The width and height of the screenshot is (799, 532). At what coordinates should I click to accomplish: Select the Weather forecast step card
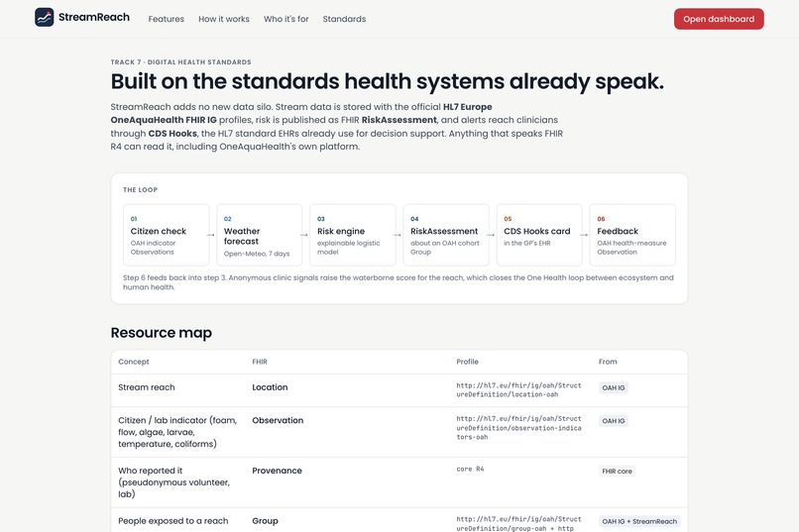(x=260, y=235)
